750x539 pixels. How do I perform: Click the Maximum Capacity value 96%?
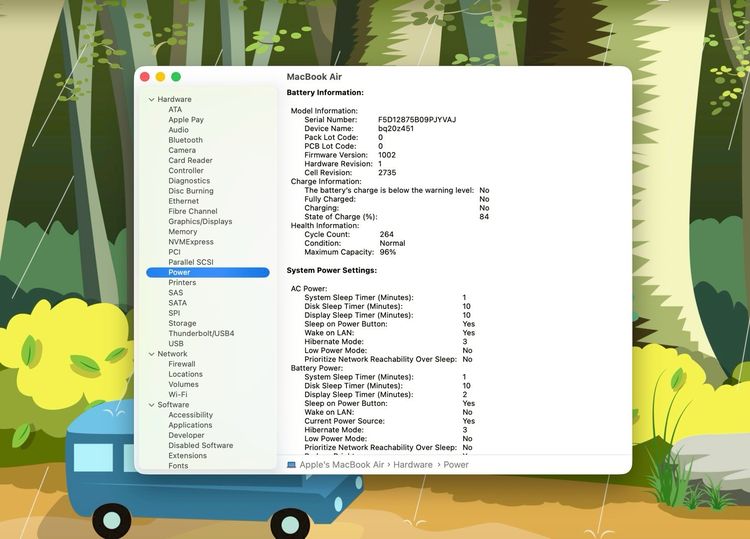388,252
